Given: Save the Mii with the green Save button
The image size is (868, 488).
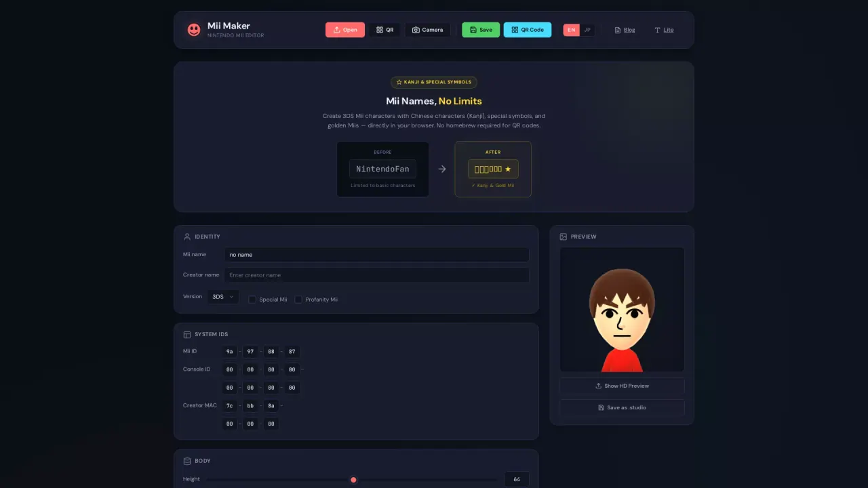Looking at the screenshot, I should [x=481, y=30].
